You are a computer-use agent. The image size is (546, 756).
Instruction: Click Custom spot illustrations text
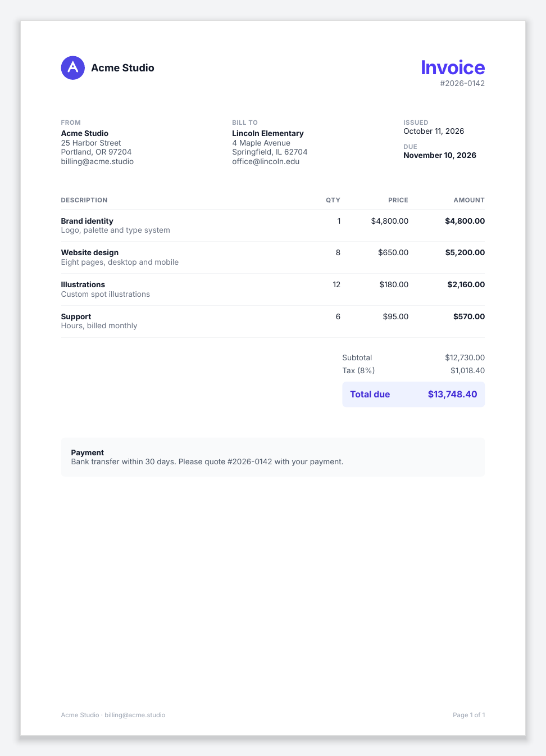106,294
